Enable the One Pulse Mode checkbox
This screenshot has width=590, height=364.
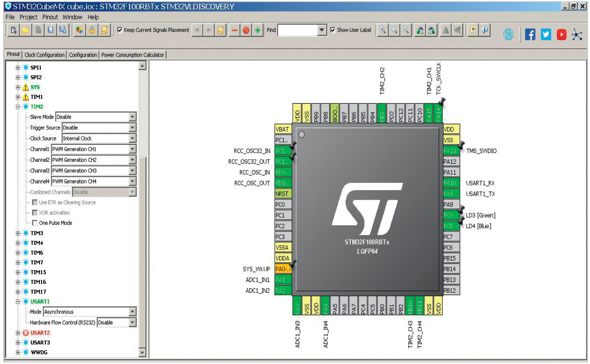point(35,223)
